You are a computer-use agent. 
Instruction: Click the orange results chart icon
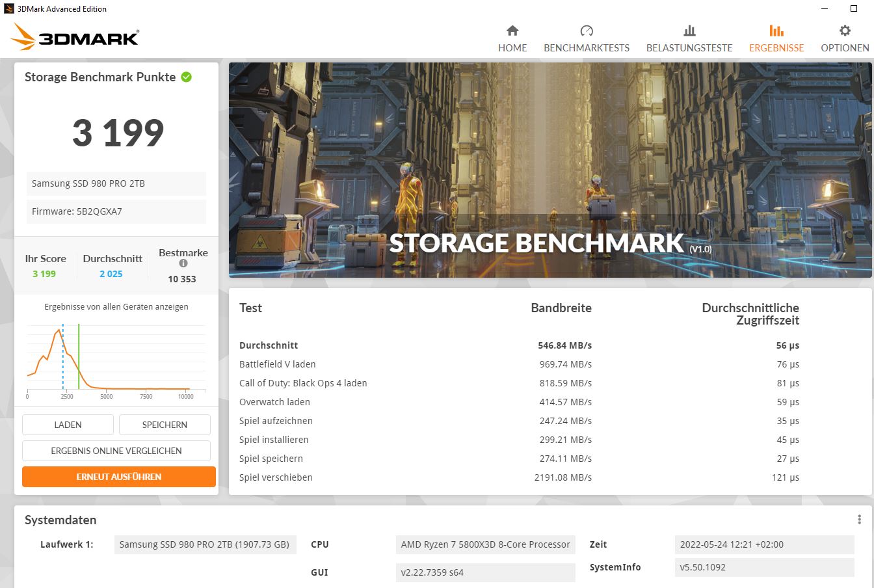click(x=776, y=31)
